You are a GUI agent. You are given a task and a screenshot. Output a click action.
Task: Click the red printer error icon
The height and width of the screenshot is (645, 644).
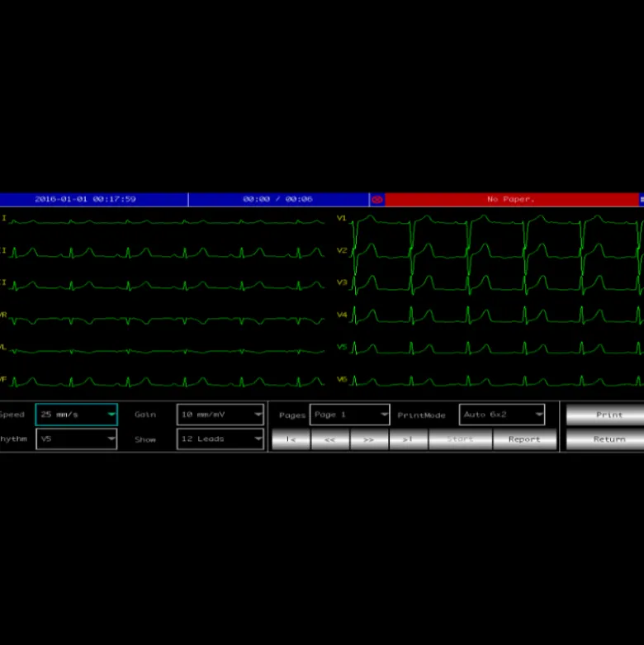tap(377, 200)
